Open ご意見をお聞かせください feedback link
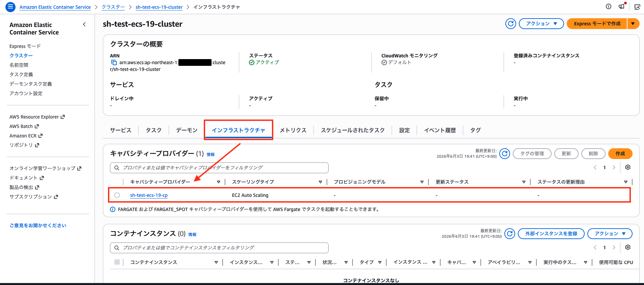This screenshot has width=644, height=285. pos(38,226)
